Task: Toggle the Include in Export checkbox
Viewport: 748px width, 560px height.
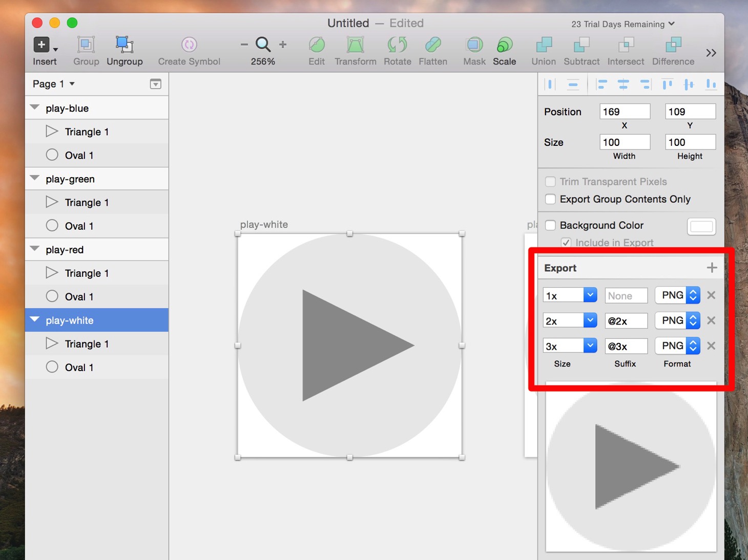Action: [566, 243]
